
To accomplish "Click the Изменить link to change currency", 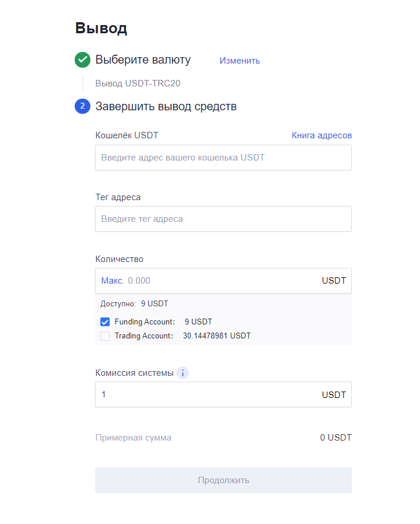I will [240, 61].
